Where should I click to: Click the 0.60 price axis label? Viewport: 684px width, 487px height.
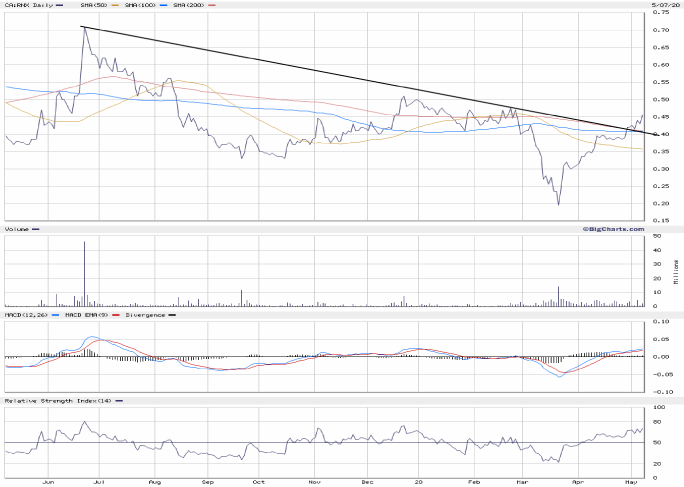[661, 65]
